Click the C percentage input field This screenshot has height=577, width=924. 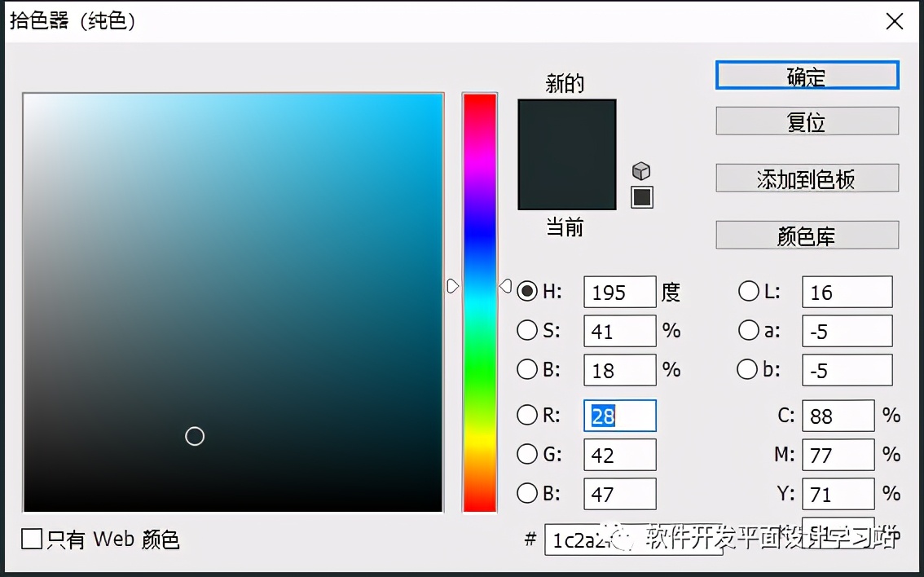pyautogui.click(x=838, y=416)
